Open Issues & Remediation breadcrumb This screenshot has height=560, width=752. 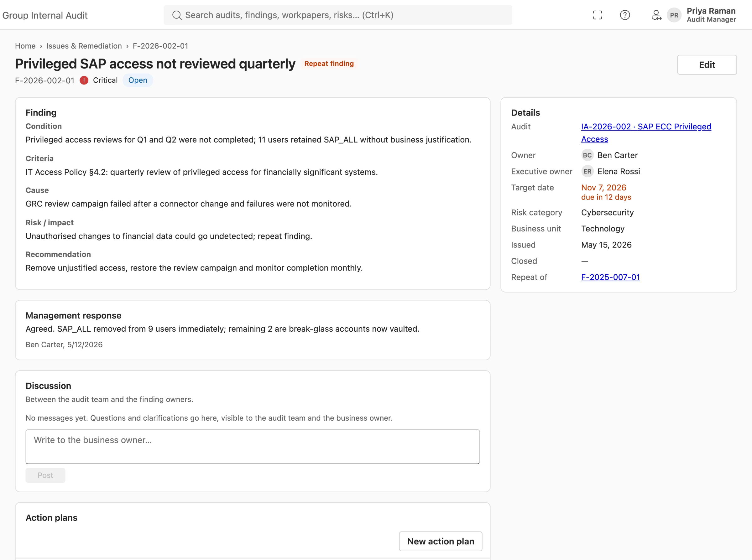click(x=84, y=46)
